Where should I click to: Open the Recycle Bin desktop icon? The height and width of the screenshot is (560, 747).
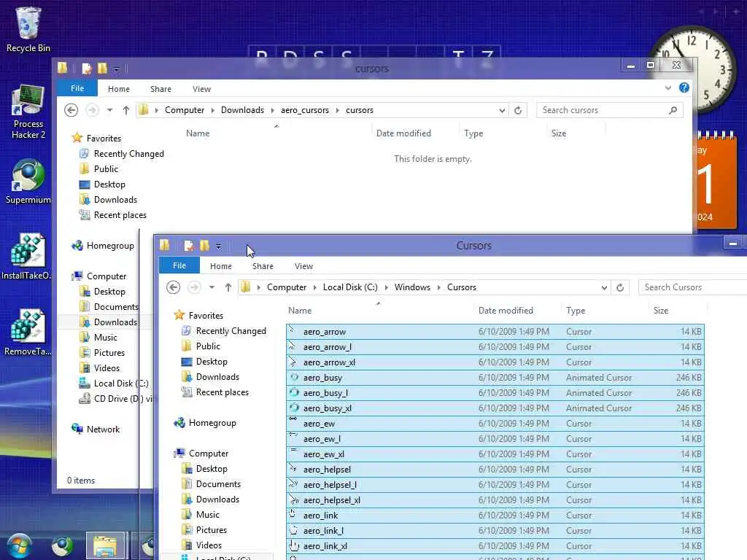click(28, 29)
